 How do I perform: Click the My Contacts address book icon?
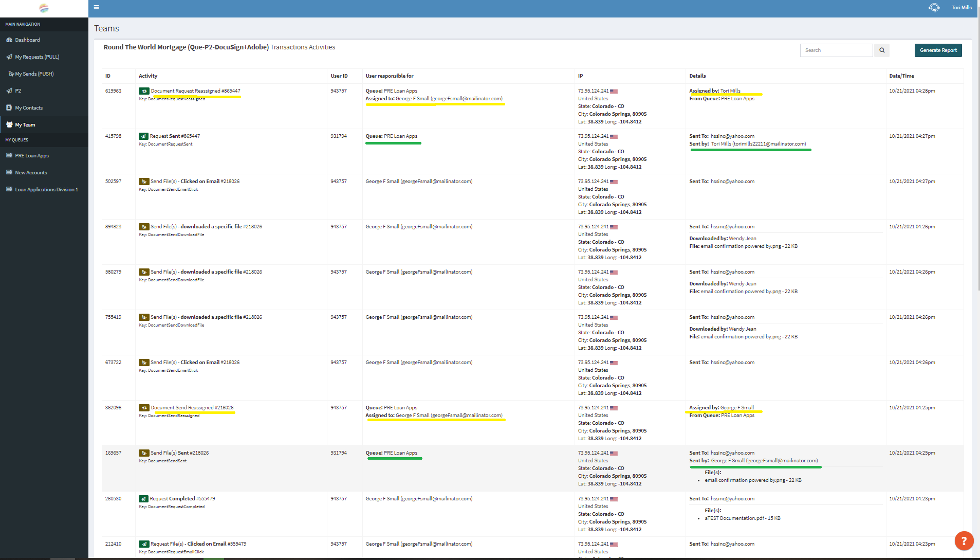[9, 108]
